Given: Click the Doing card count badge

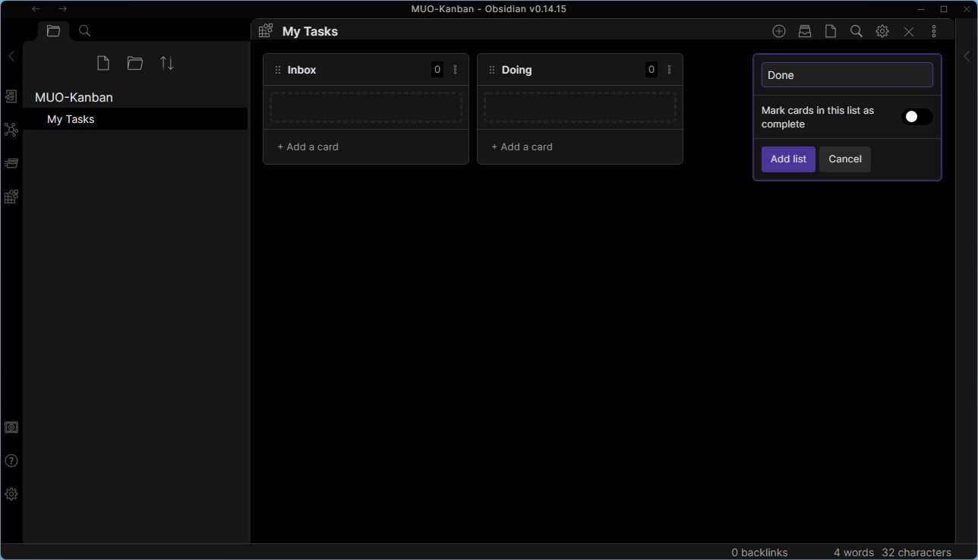Looking at the screenshot, I should [x=651, y=70].
